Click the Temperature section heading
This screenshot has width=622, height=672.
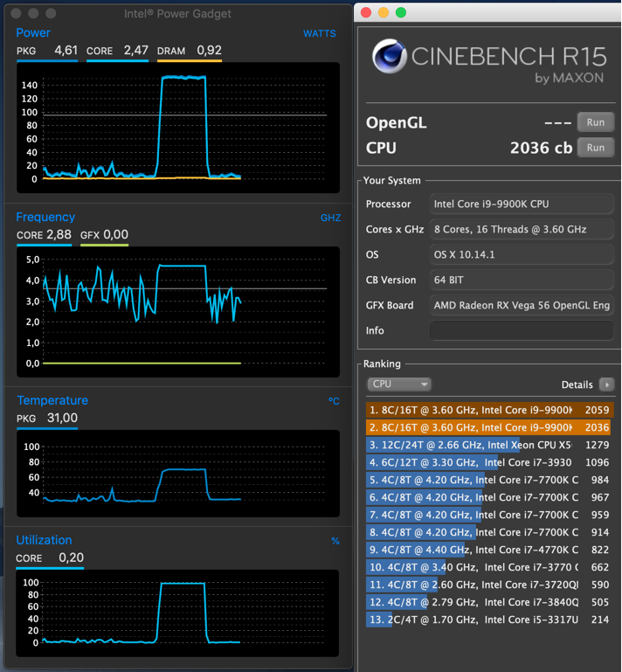point(52,400)
